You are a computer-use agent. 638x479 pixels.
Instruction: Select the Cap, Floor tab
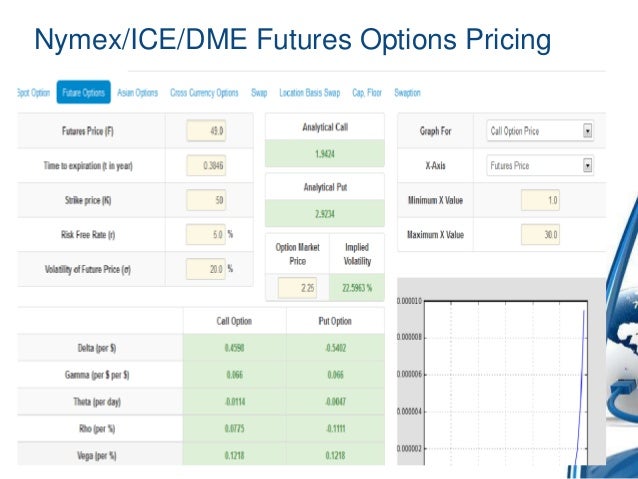point(368,93)
